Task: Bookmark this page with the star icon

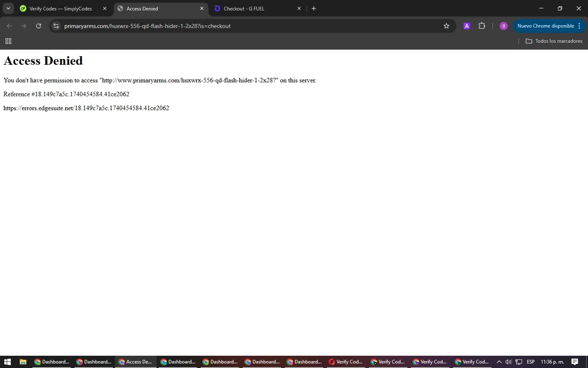Action: (x=446, y=26)
